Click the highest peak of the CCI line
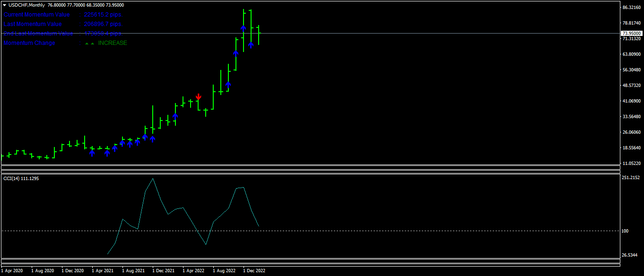644x276 pixels. click(x=153, y=179)
